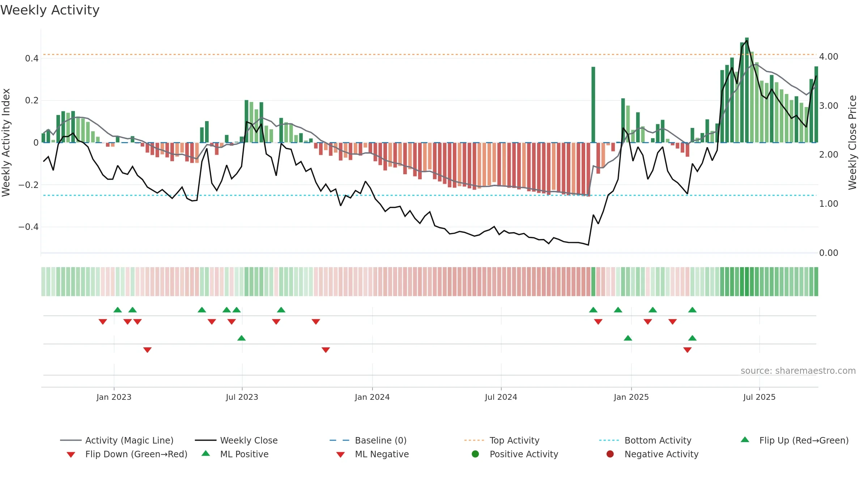Click the ML Positive triangle near Jul 2023
This screenshot has width=868, height=488.
pos(242,338)
